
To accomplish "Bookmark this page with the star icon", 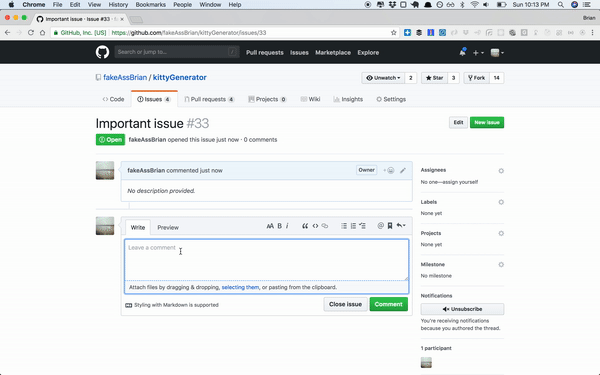I will click(x=393, y=33).
